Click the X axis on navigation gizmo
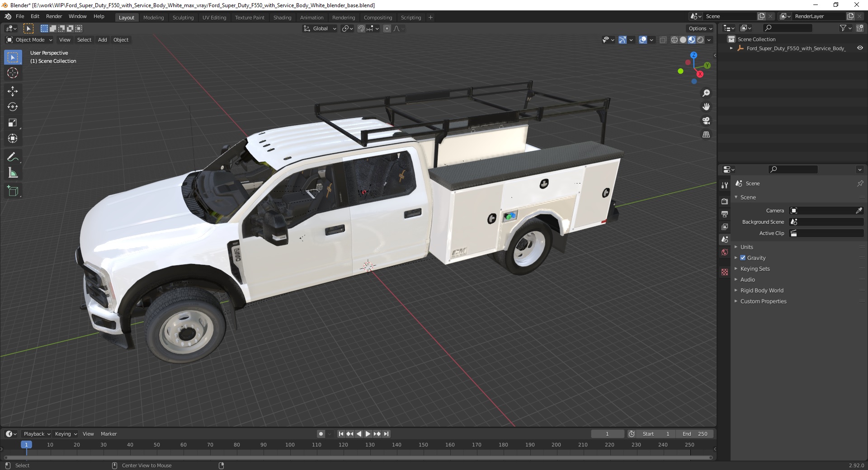The width and height of the screenshot is (868, 470). (x=700, y=74)
